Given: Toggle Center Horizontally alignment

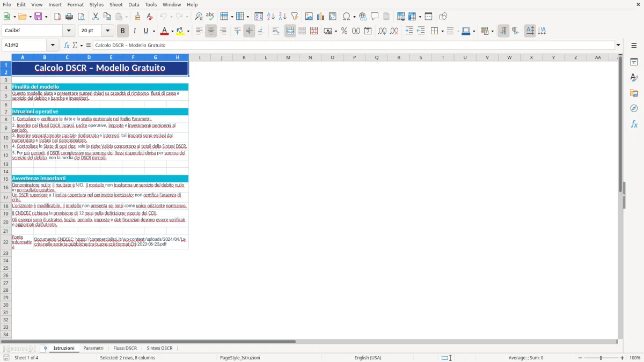Looking at the screenshot, I should 211,31.
